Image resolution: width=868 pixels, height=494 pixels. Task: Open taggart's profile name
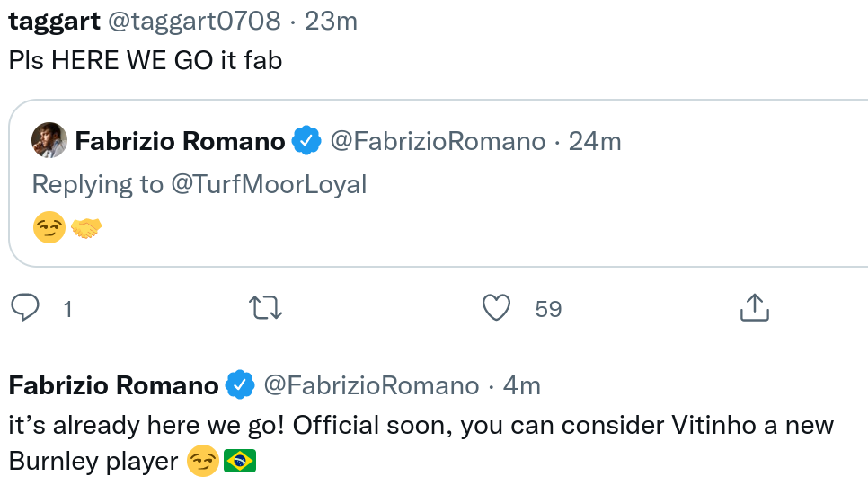point(54,21)
